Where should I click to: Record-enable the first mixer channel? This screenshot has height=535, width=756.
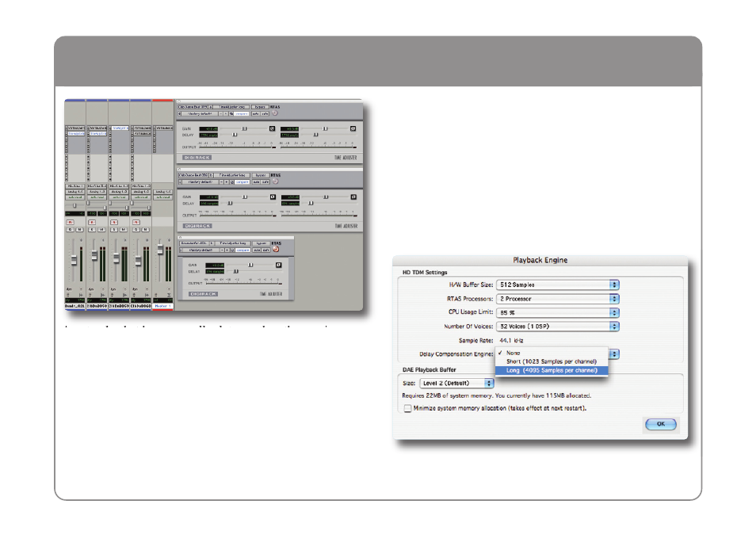tap(70, 222)
